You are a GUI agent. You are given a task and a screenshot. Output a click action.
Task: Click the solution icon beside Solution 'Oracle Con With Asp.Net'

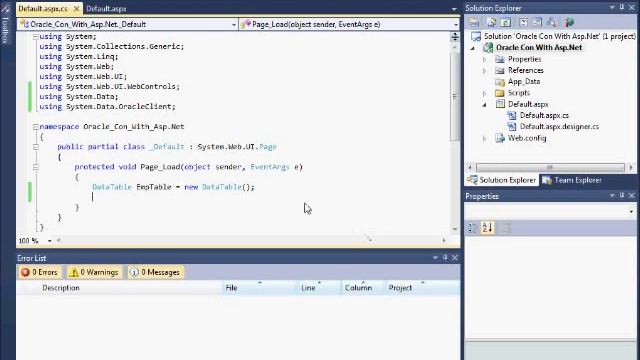476,36
